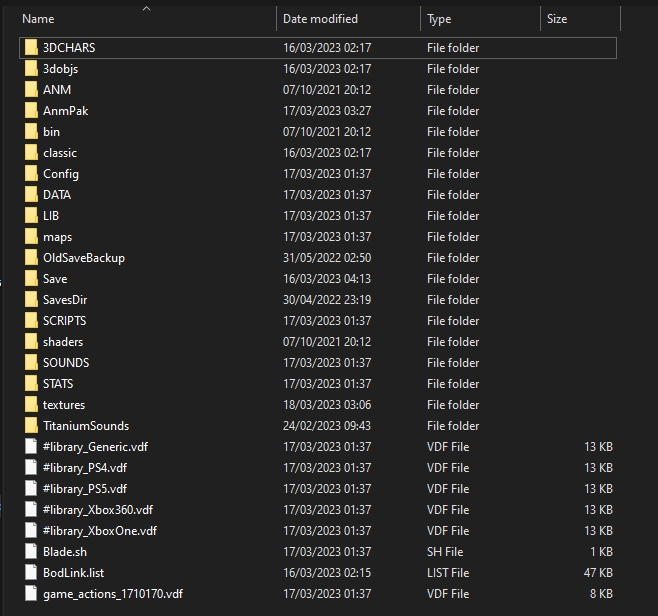Image resolution: width=658 pixels, height=616 pixels.
Task: Select the AnmPak folder name
Action: pyautogui.click(x=65, y=111)
